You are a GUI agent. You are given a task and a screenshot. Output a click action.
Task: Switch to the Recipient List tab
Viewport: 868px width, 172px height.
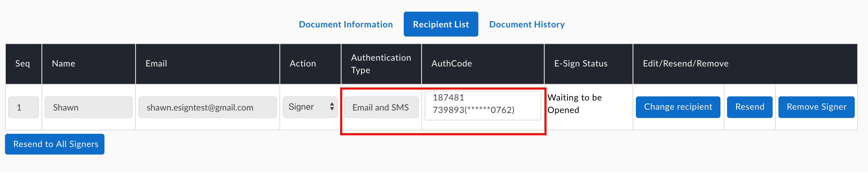click(441, 24)
